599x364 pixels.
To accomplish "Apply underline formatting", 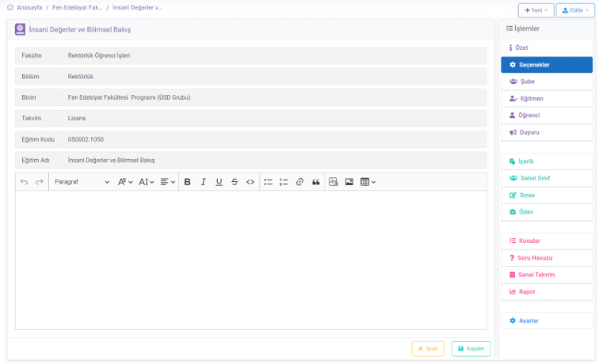I will pyautogui.click(x=219, y=182).
